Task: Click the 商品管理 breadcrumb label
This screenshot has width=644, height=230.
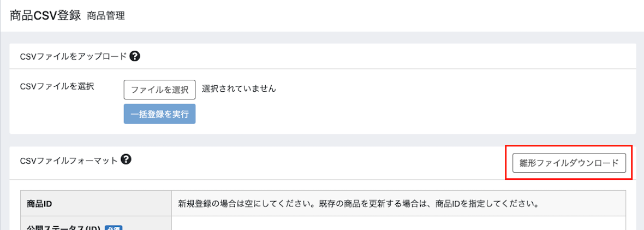Action: [x=106, y=16]
